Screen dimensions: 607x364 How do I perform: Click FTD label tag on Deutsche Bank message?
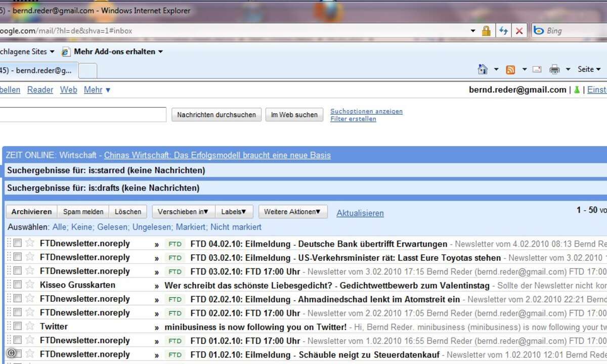coord(175,244)
